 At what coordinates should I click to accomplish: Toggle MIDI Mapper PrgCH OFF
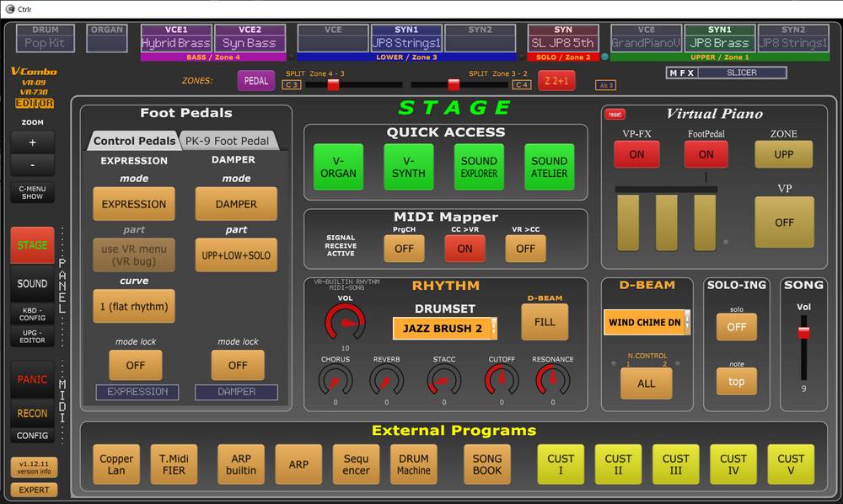point(404,249)
